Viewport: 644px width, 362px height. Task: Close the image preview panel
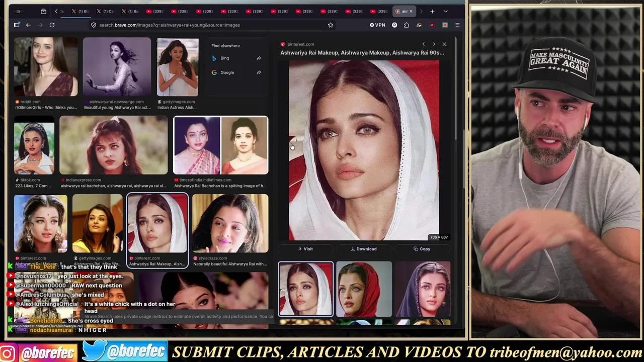[444, 44]
